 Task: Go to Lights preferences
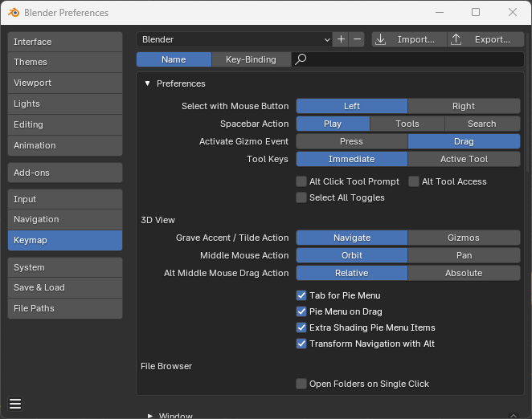point(65,104)
